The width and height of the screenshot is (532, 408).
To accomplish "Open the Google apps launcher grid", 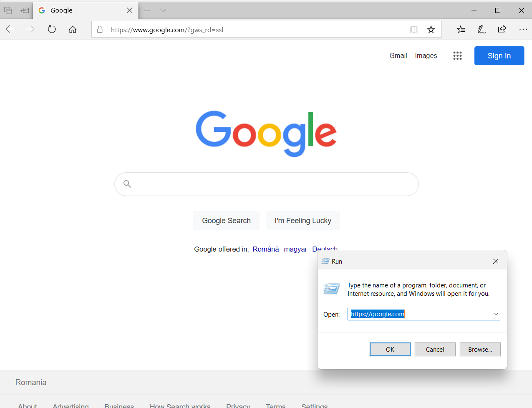I will [x=457, y=55].
